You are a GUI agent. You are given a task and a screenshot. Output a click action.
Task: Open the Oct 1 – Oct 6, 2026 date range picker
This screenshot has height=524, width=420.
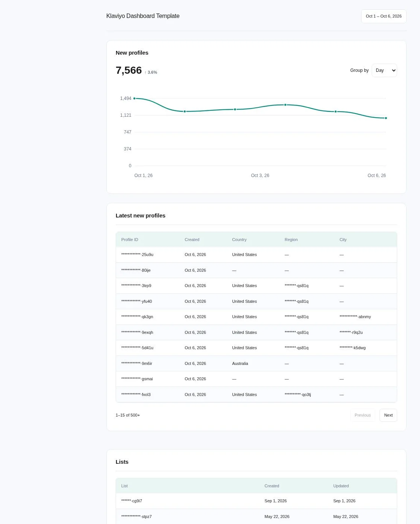pyautogui.click(x=384, y=16)
